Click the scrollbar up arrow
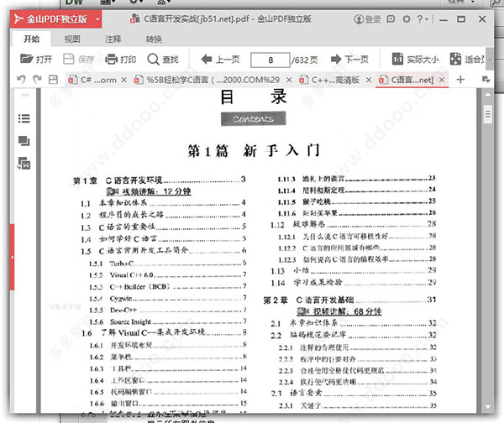504x423 pixels. (x=488, y=95)
